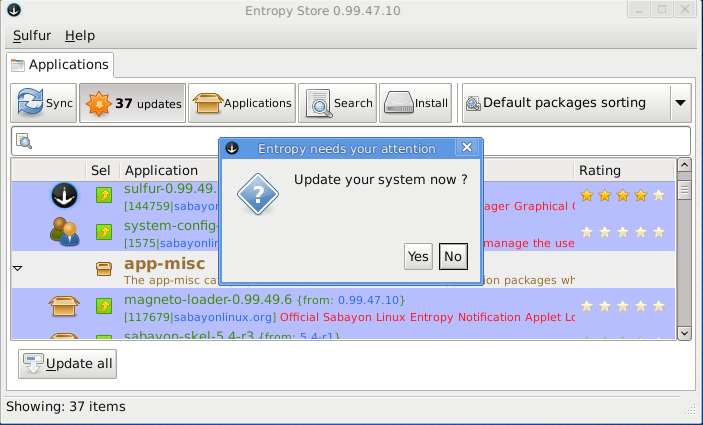
Task: Click the Update all button
Action: 67,364
